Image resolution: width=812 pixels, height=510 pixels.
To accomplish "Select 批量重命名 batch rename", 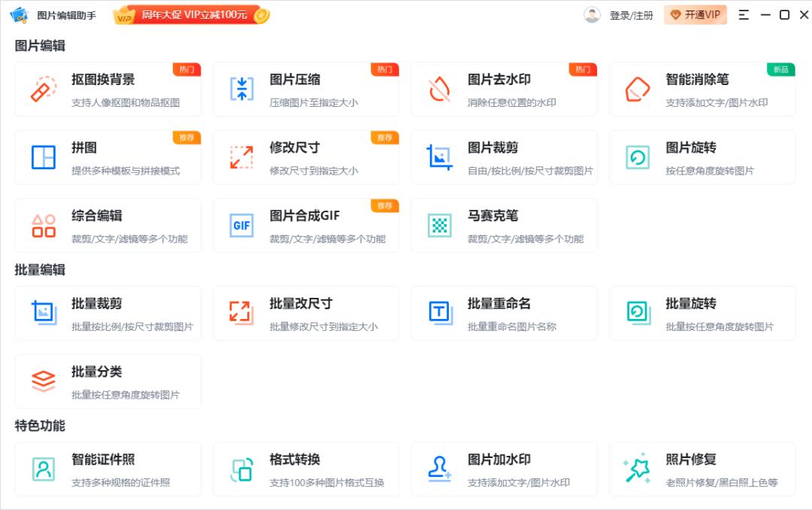I will click(x=504, y=313).
